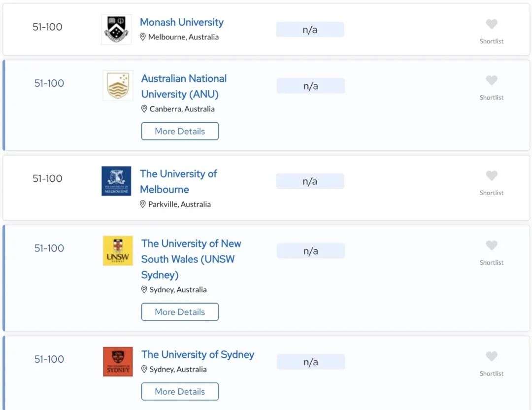Click heart icon for University of Melbourne

(x=491, y=176)
